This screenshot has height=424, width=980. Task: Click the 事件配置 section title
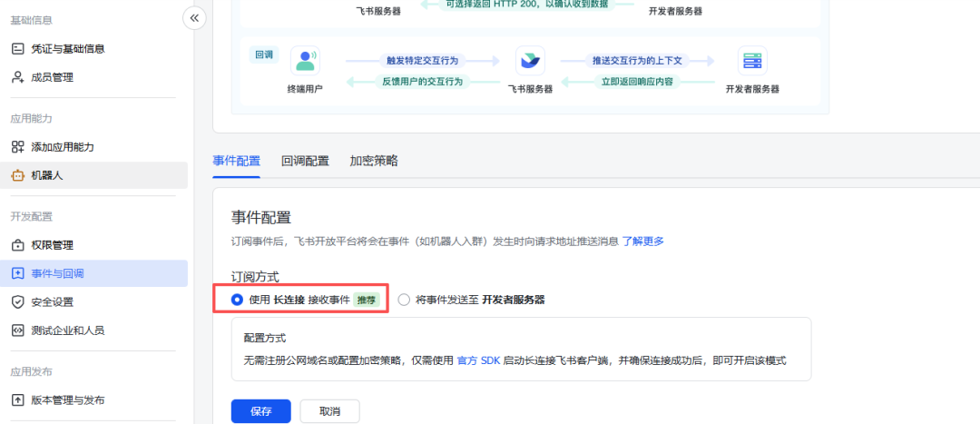[261, 218]
